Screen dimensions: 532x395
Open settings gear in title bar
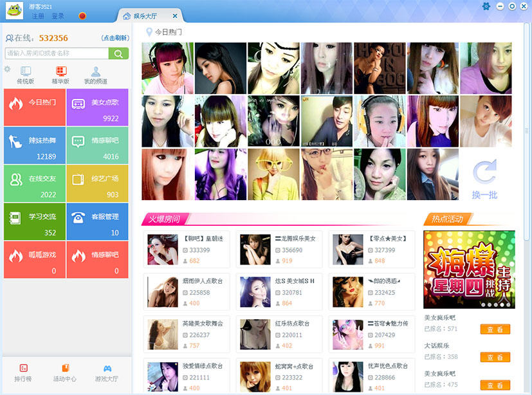486,6
